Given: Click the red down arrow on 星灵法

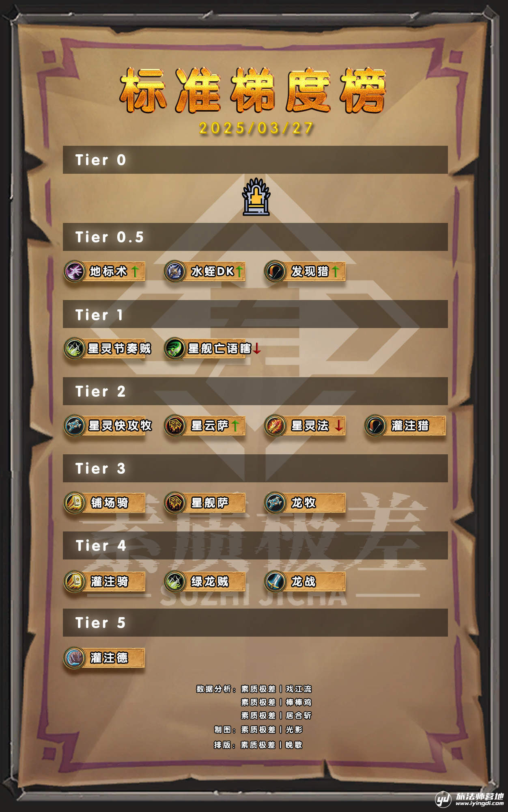Looking at the screenshot, I should click(339, 425).
